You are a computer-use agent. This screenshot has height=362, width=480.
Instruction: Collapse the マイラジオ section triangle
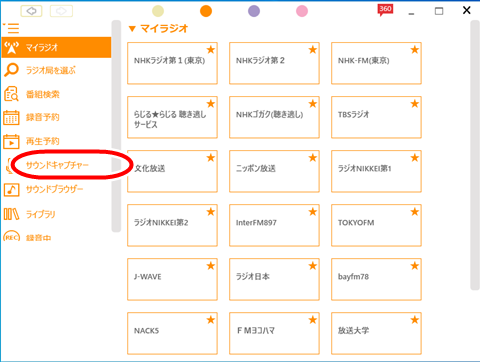pos(132,29)
